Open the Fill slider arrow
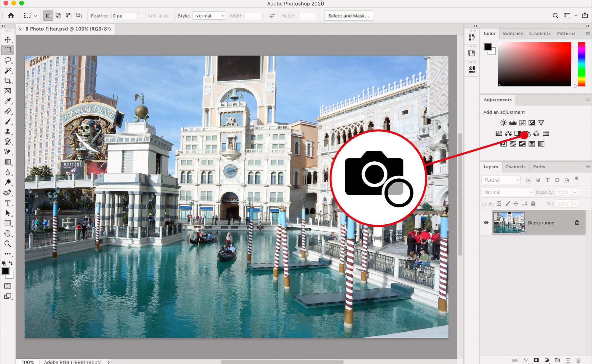592x364 pixels. click(575, 204)
